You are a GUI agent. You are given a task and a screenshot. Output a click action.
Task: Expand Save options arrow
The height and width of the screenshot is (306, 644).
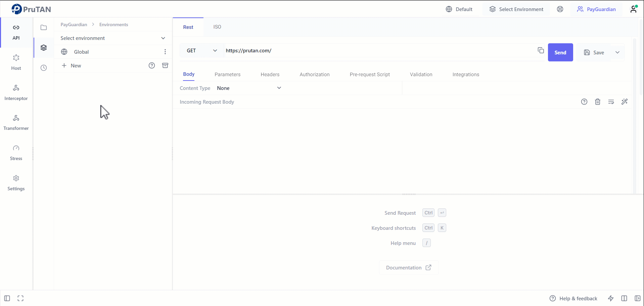[617, 52]
